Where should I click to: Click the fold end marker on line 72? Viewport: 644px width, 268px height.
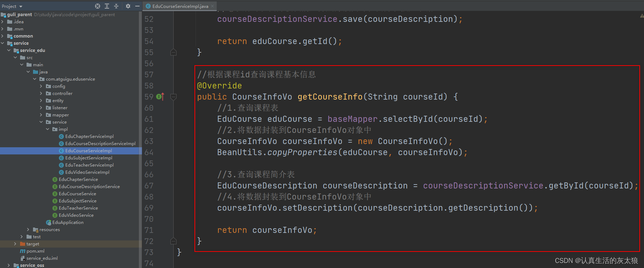[x=173, y=241]
